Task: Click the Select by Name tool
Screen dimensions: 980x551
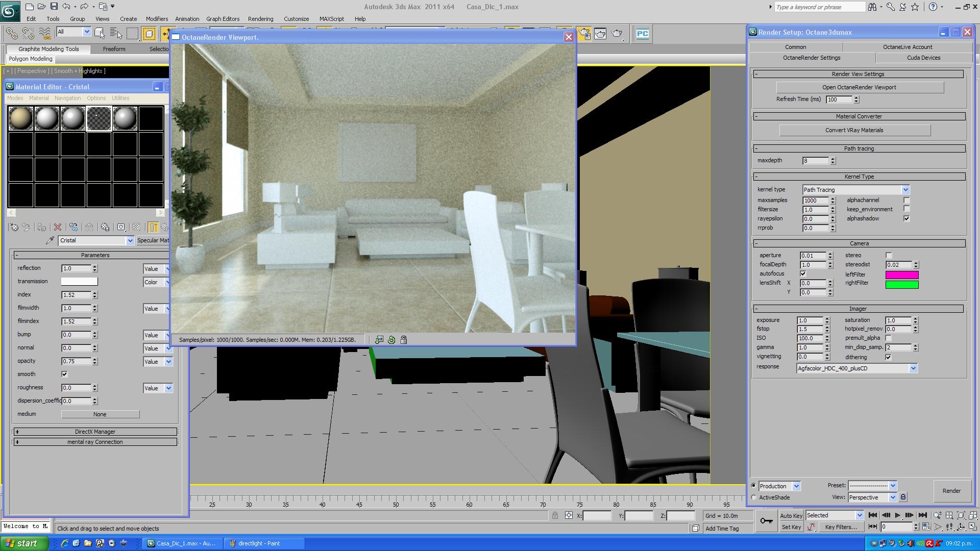Action: [116, 34]
